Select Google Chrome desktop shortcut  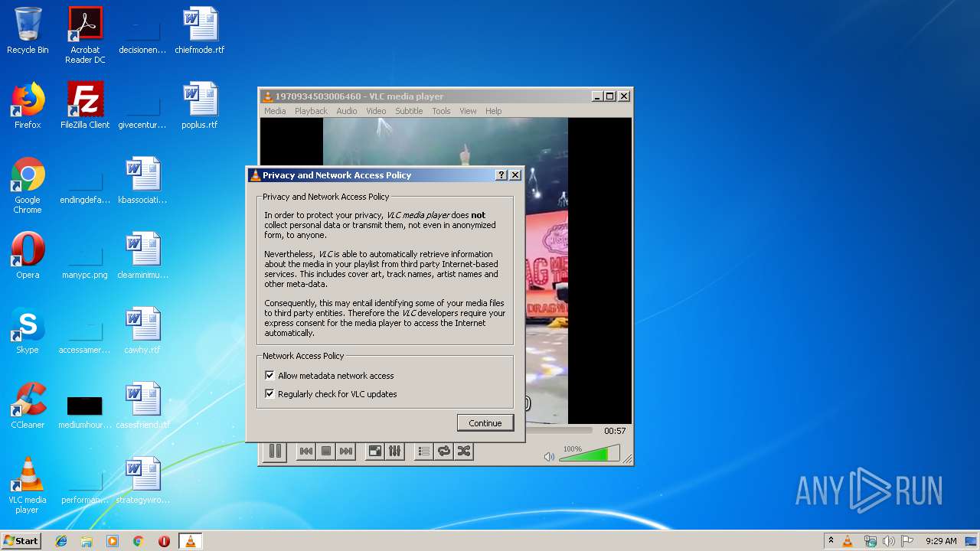[28, 185]
